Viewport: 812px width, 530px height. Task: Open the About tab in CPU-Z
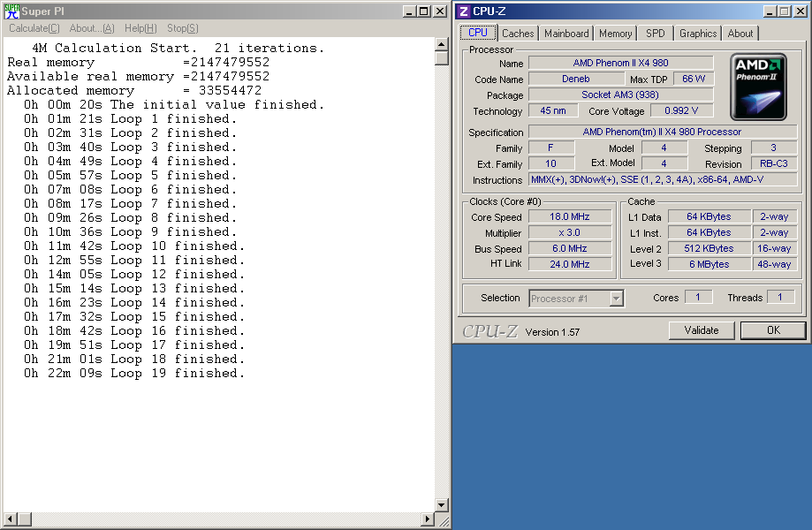[x=740, y=34]
